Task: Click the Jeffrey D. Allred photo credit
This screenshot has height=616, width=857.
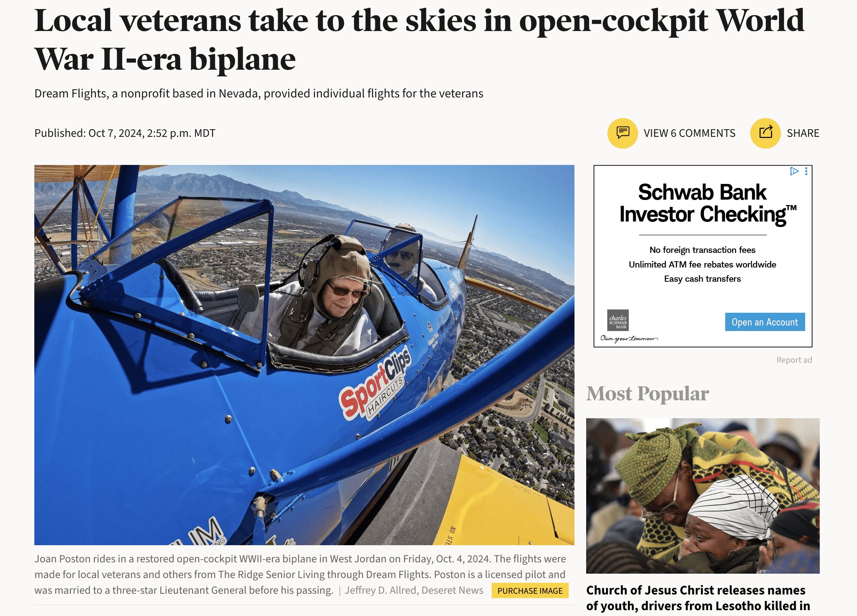Action: pos(414,590)
